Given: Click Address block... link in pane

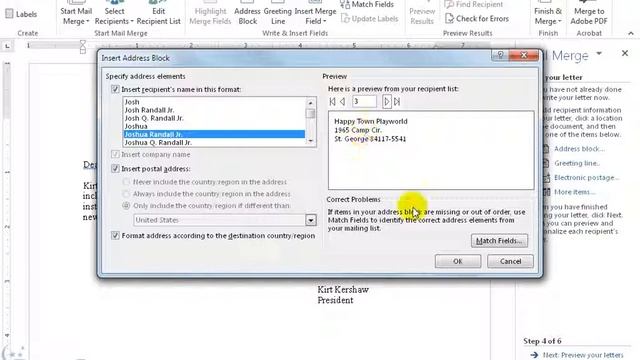Looking at the screenshot, I should pos(579,149).
